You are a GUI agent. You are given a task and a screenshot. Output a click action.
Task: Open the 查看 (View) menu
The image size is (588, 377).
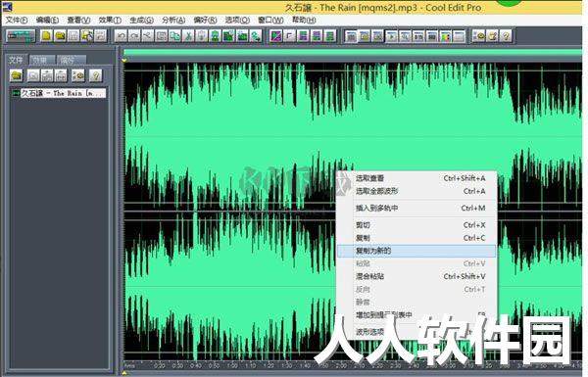[78, 20]
